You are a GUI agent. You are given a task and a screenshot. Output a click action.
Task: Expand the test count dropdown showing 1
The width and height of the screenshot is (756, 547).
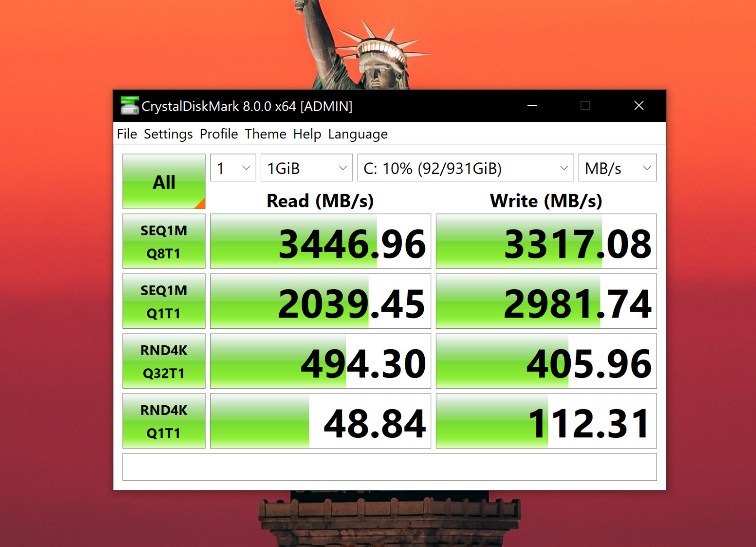point(233,168)
